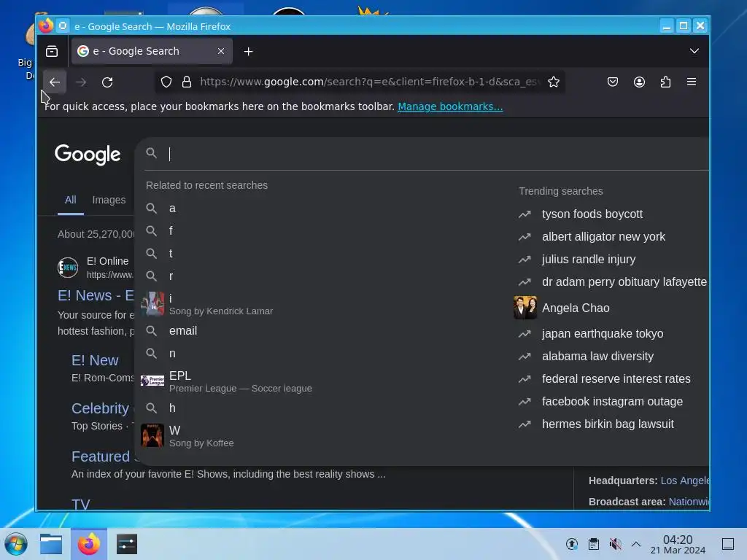Click the Google logo
The width and height of the screenshot is (747, 560).
[x=88, y=155]
